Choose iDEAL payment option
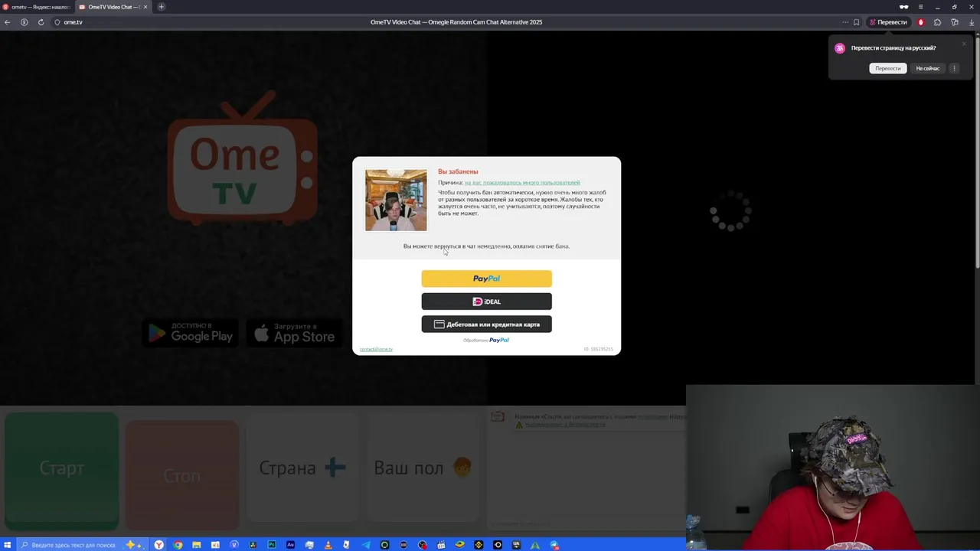 [x=486, y=302]
